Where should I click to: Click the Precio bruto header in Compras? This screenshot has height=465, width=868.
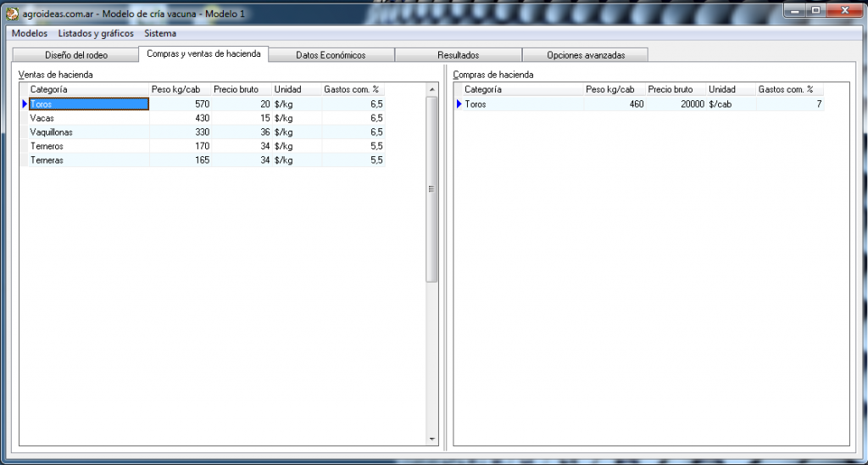tap(676, 89)
